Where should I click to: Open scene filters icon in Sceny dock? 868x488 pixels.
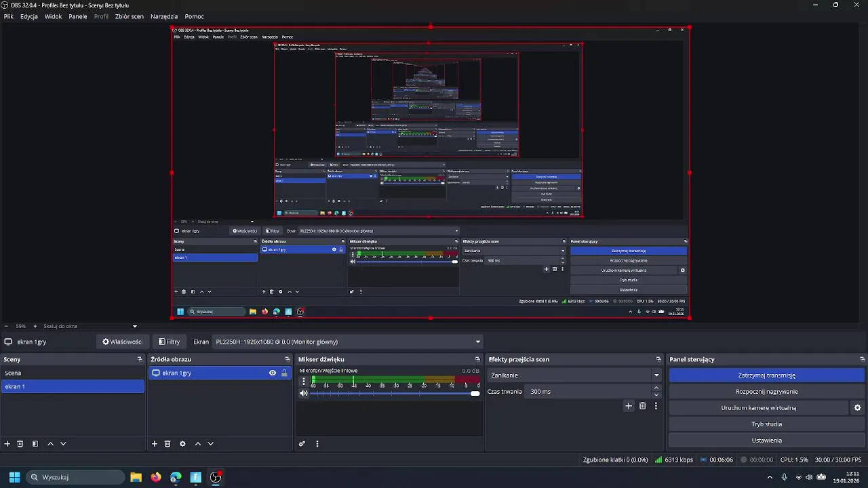click(35, 444)
